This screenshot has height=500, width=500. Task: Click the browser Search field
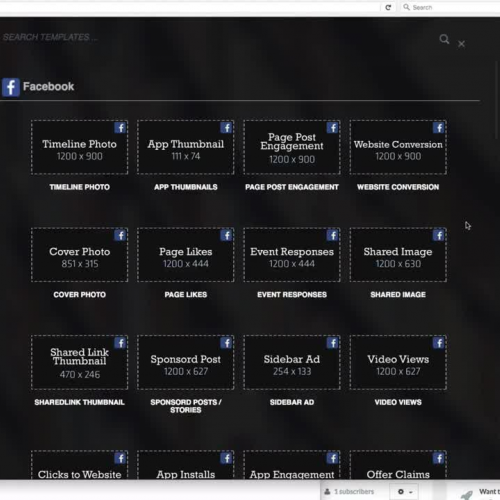[x=450, y=7]
